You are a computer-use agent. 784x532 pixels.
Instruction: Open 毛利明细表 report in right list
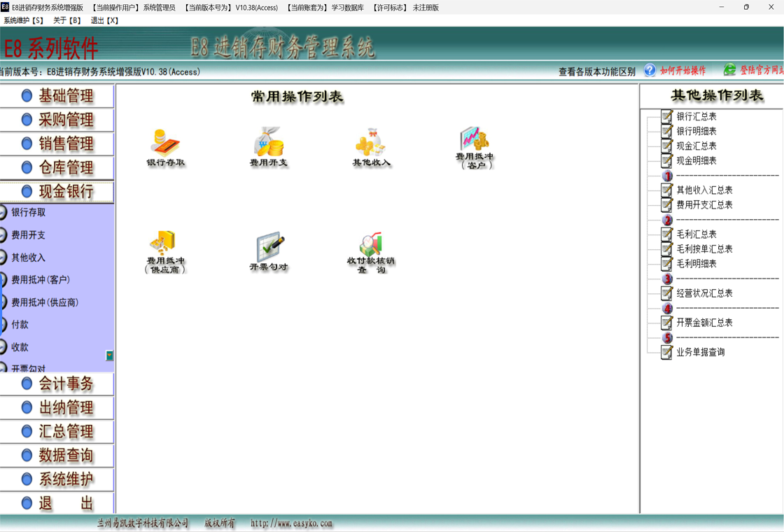click(696, 264)
